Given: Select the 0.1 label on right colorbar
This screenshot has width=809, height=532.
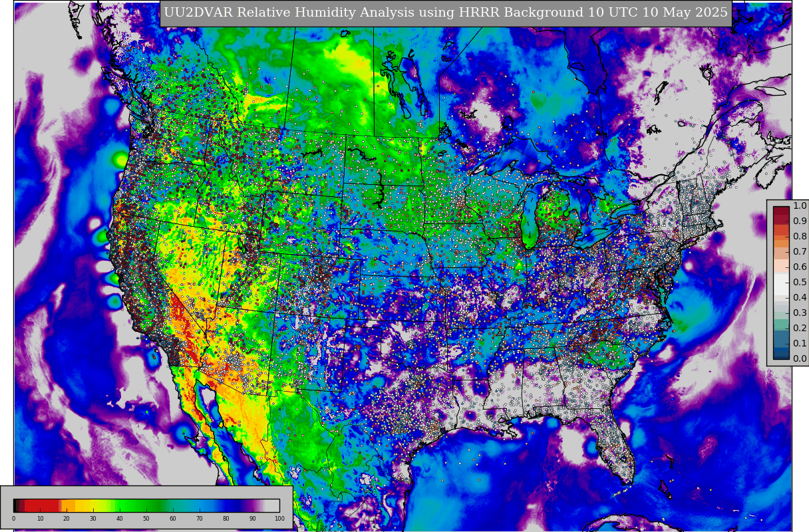Looking at the screenshot, I should (x=800, y=343).
